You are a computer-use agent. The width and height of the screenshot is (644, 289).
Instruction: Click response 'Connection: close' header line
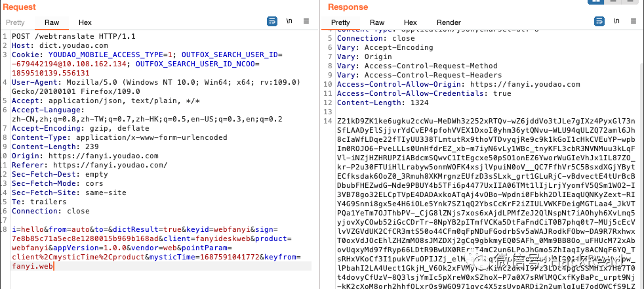376,38
